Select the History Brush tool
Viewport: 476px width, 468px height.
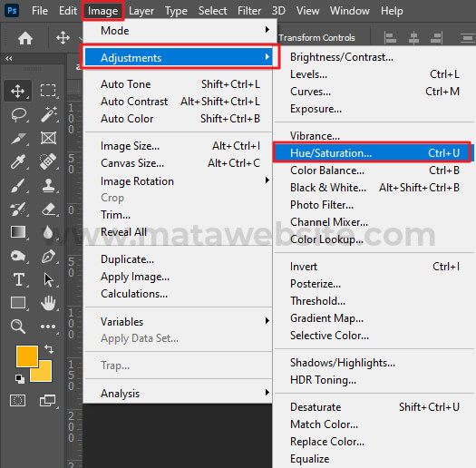point(18,209)
